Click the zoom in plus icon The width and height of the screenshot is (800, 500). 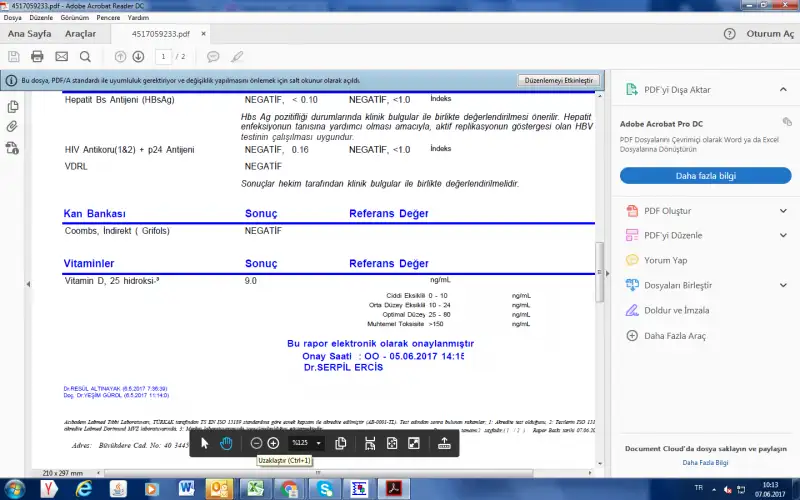coord(273,443)
